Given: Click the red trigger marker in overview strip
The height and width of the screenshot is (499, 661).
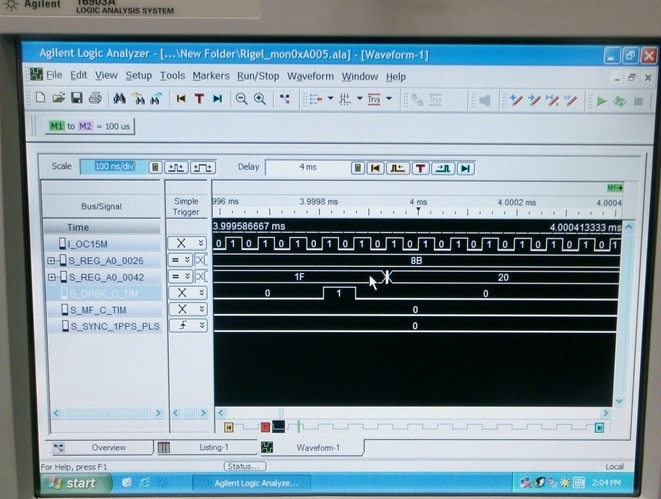Looking at the screenshot, I should (265, 427).
